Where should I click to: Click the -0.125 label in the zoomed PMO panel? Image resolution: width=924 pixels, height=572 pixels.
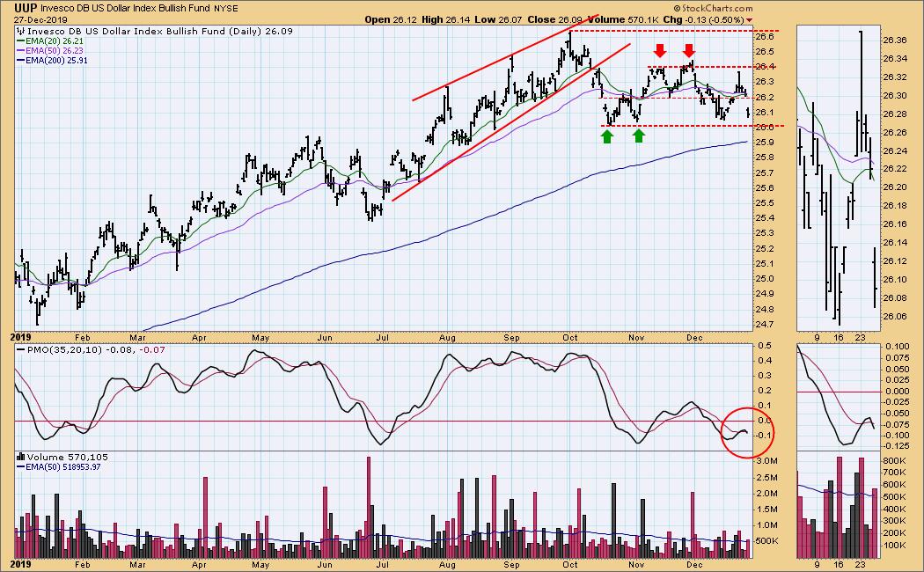pyautogui.click(x=897, y=446)
